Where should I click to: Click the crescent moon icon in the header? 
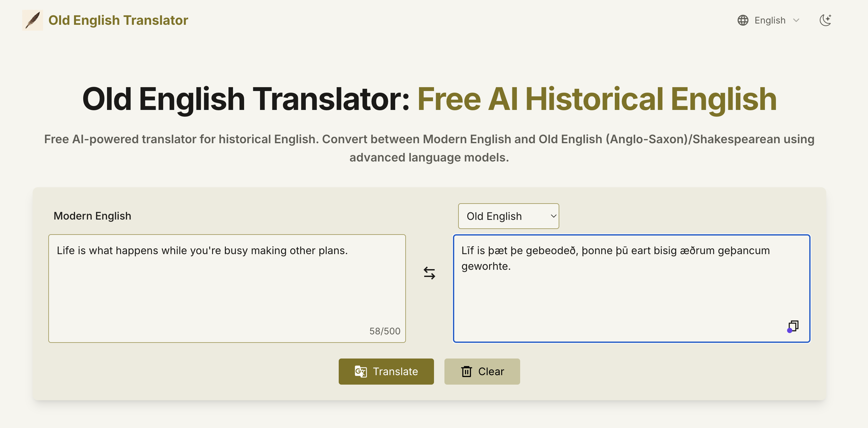[x=825, y=20]
